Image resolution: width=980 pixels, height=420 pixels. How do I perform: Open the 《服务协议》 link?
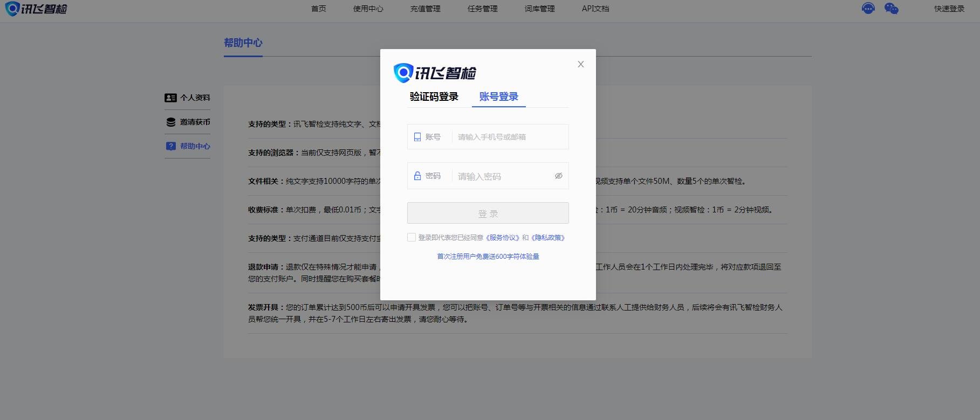point(503,238)
